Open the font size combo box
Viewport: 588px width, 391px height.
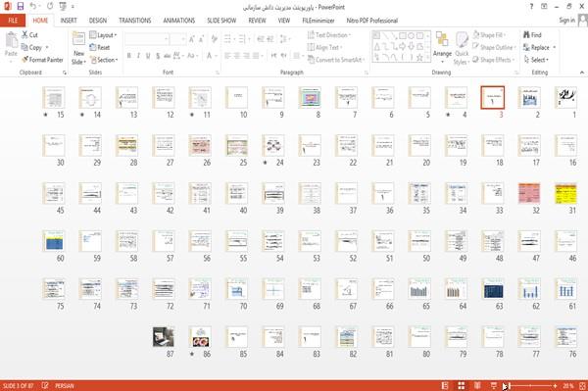pos(177,38)
